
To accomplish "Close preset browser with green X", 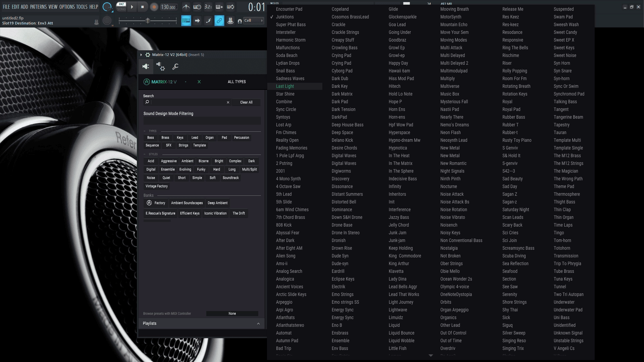I will [x=199, y=82].
